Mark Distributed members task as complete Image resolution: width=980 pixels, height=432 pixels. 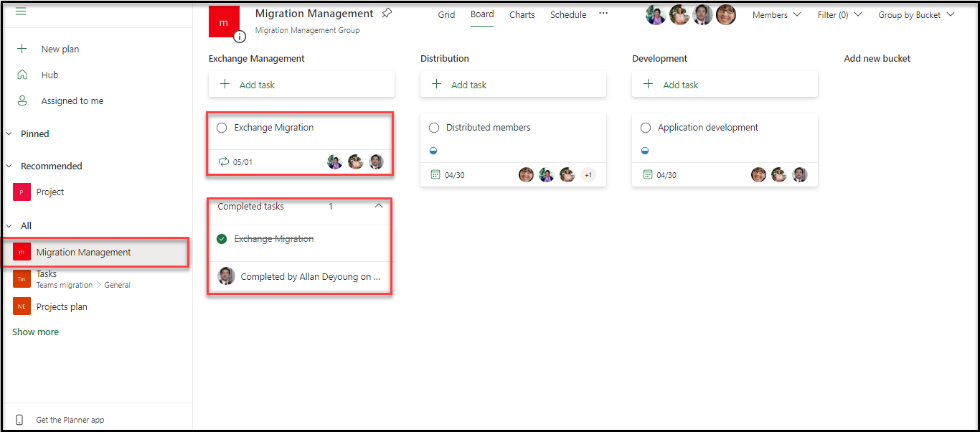[x=433, y=127]
